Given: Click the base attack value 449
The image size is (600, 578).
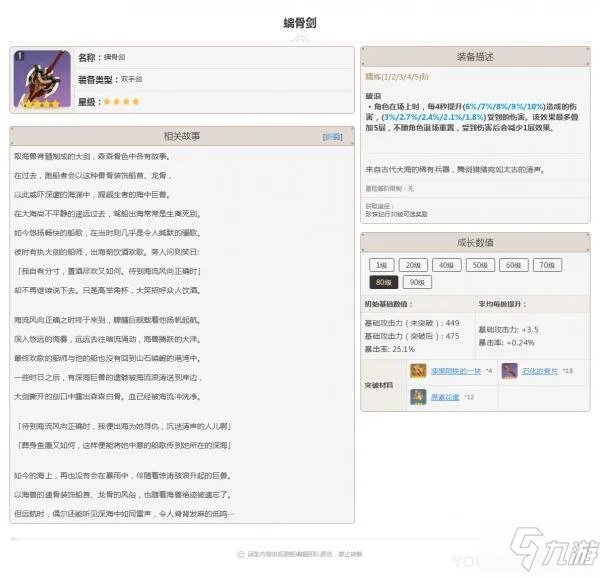Looking at the screenshot, I should pyautogui.click(x=452, y=323).
